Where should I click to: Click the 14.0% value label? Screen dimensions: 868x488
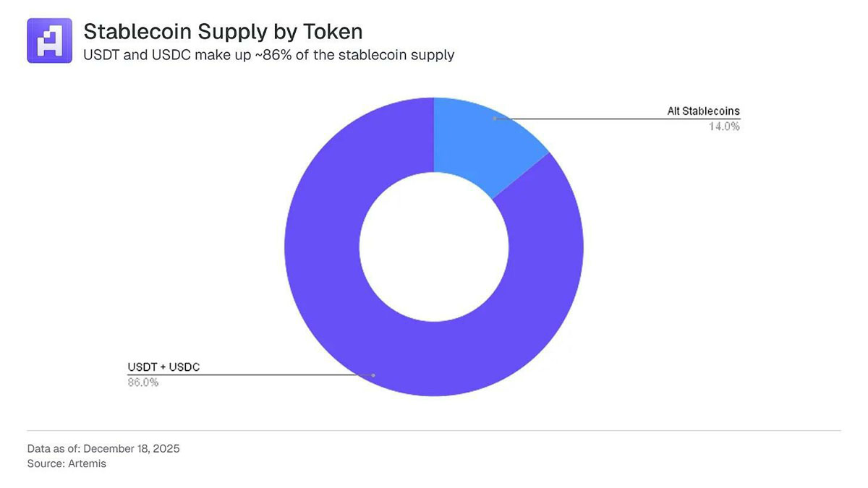[x=724, y=127]
